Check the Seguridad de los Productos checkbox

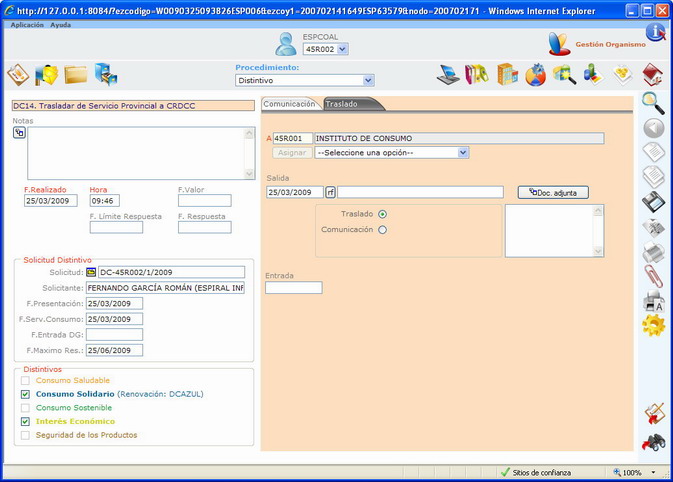click(25, 435)
